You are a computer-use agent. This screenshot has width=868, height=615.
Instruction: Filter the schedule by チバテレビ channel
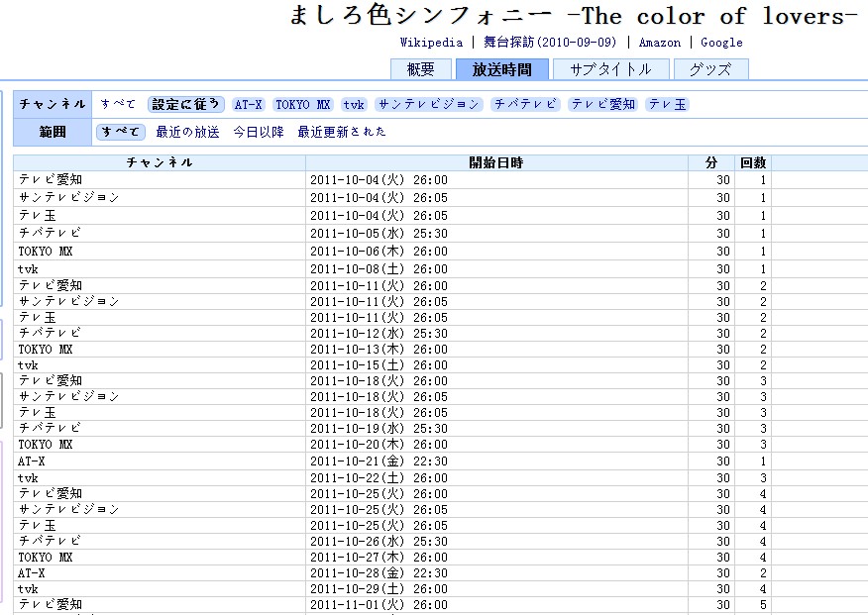[525, 105]
